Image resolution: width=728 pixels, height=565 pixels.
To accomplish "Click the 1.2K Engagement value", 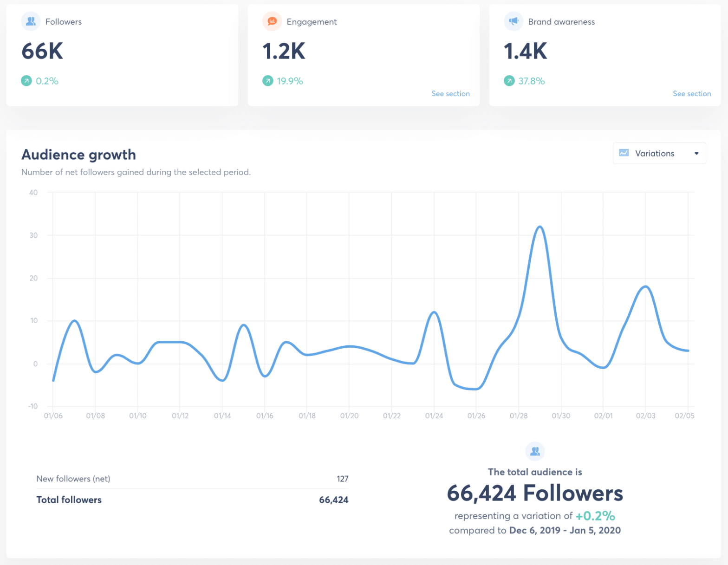I will pos(284,51).
